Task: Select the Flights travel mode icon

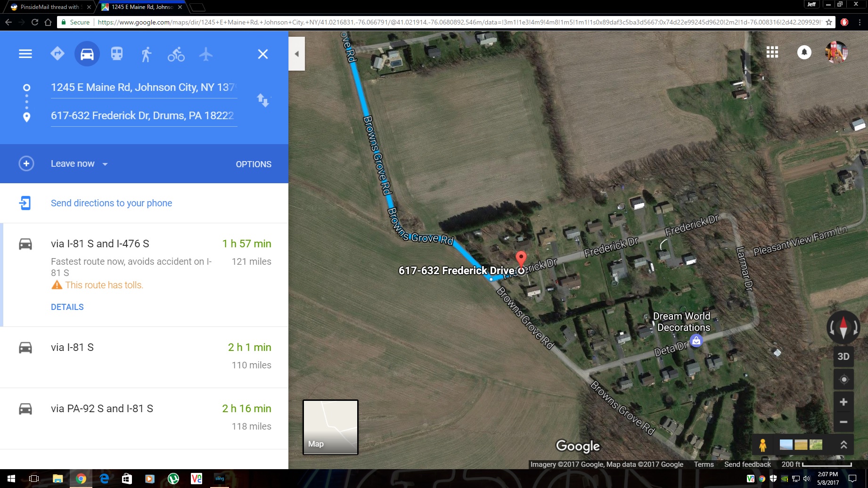Action: click(x=206, y=54)
